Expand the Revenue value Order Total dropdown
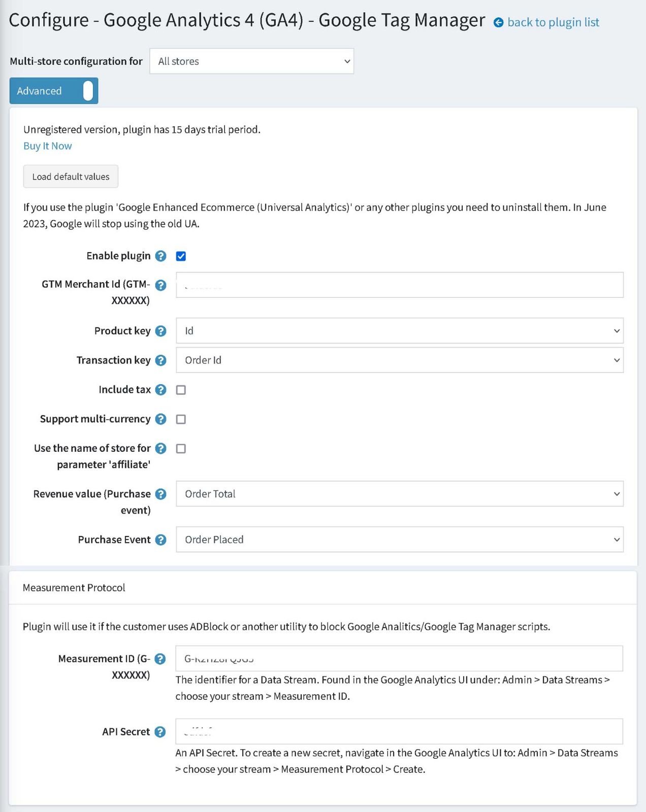The width and height of the screenshot is (646, 812). [x=400, y=494]
